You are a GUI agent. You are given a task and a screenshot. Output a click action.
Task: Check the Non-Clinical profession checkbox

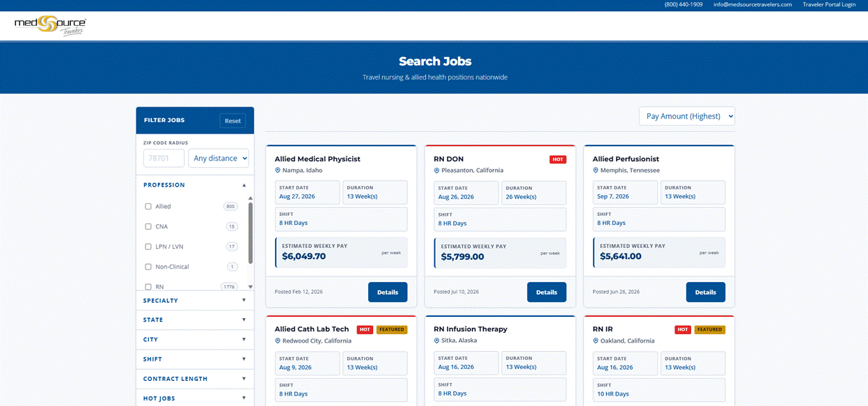point(148,267)
